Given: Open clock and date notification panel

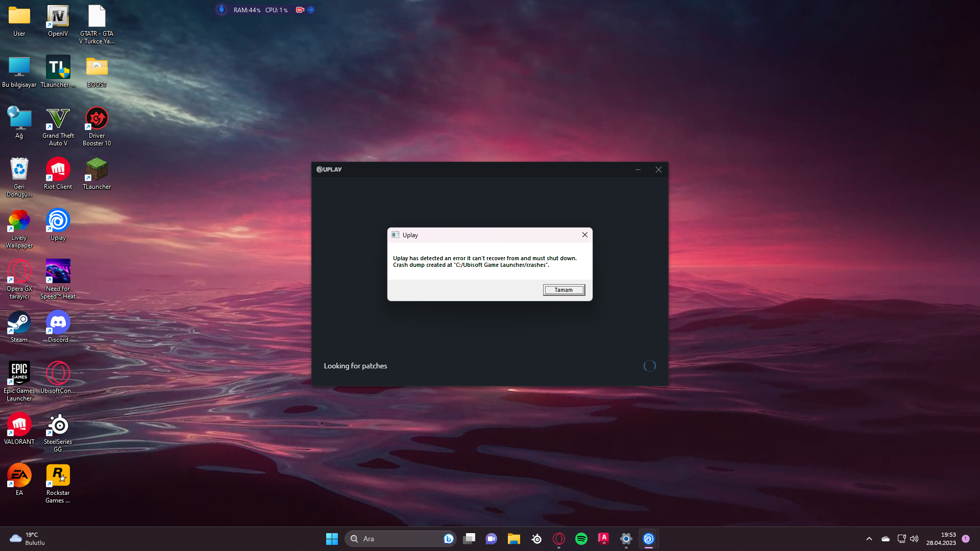Looking at the screenshot, I should click(941, 539).
